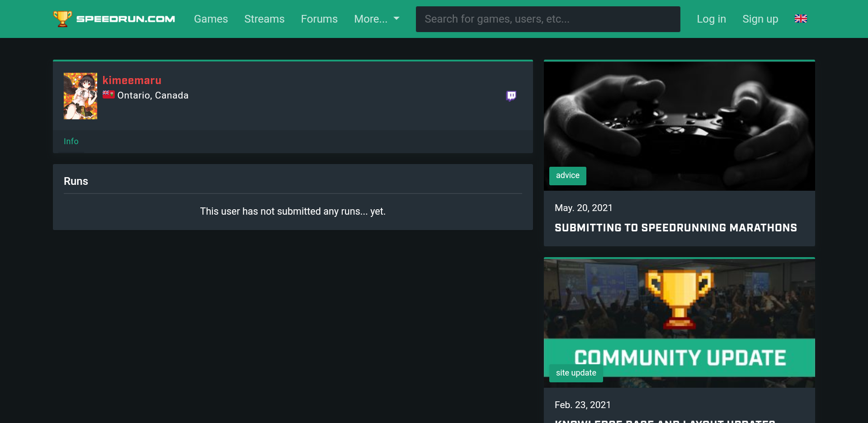Expand the More... dropdown
The width and height of the screenshot is (868, 423).
click(377, 19)
